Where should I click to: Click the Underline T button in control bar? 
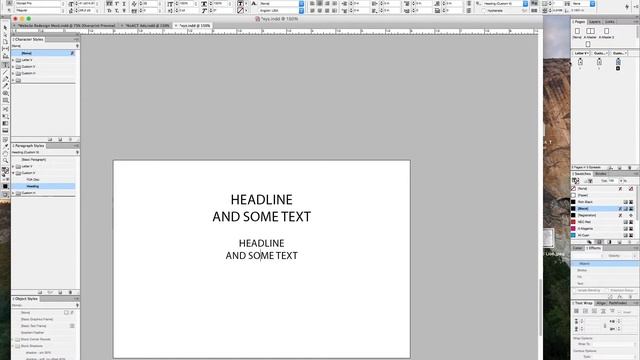tap(124, 4)
